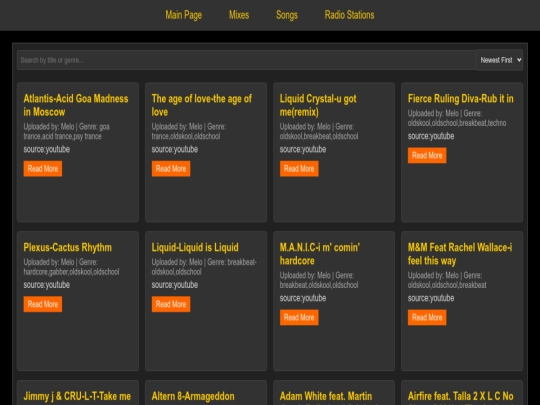Read More on Liquid-Liquid is Liquid card
The height and width of the screenshot is (405, 540).
171,304
